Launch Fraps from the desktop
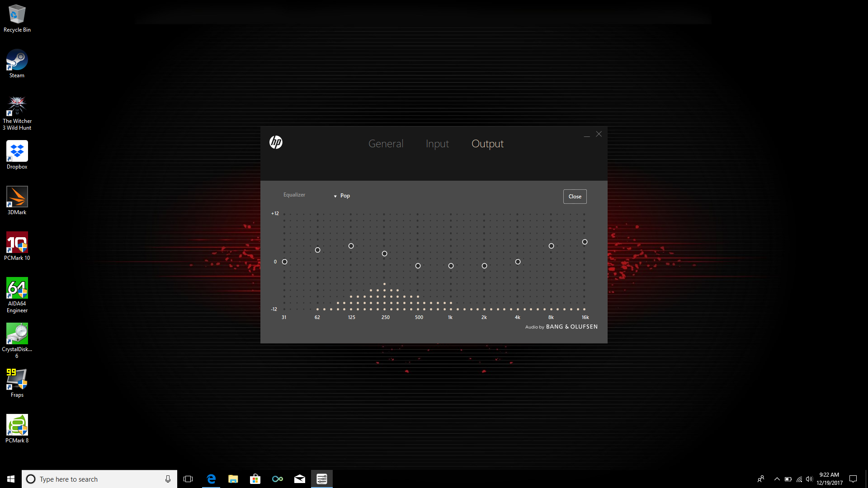This screenshot has width=868, height=488. click(x=17, y=380)
